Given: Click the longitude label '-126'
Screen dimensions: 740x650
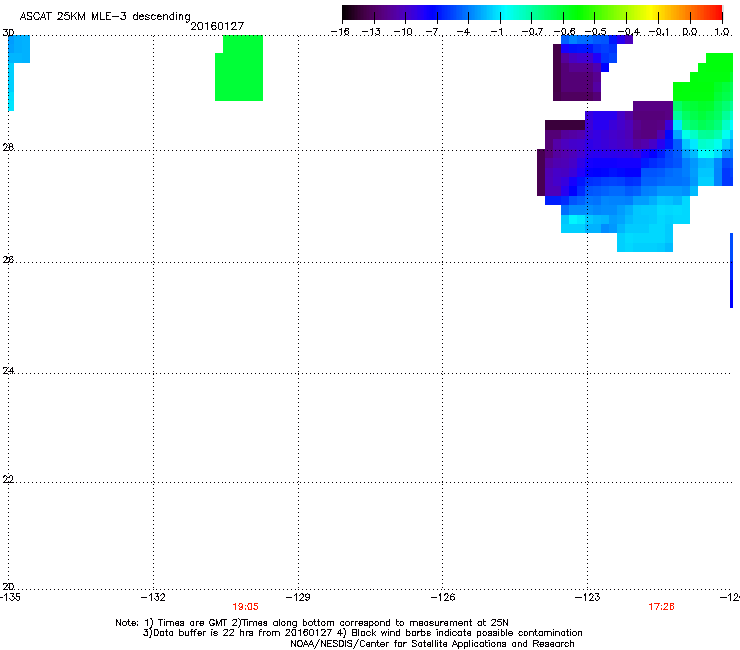Looking at the screenshot, I should point(443,597).
